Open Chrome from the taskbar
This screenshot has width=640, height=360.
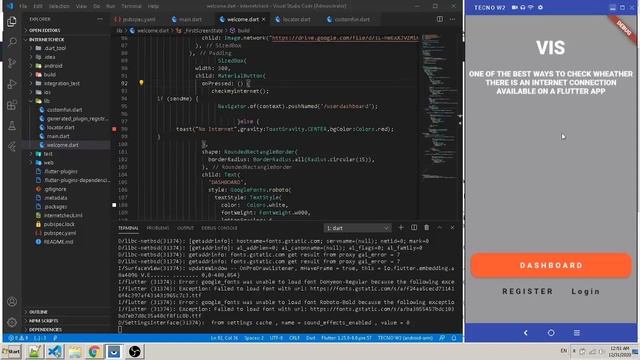click(x=94, y=351)
